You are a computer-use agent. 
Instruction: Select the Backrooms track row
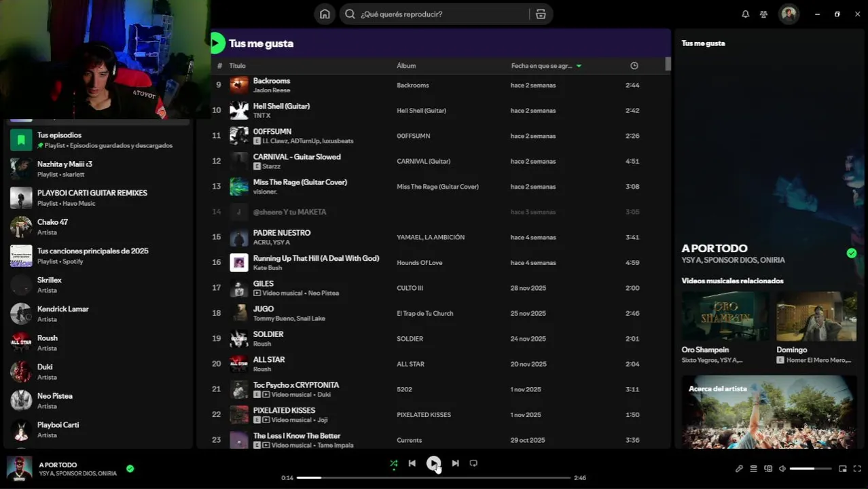click(435, 85)
